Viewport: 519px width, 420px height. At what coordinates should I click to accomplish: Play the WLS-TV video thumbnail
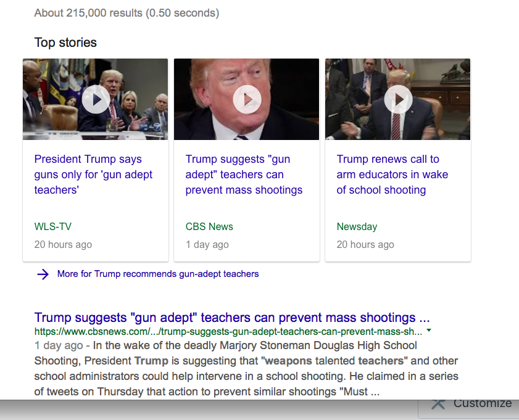pos(96,99)
